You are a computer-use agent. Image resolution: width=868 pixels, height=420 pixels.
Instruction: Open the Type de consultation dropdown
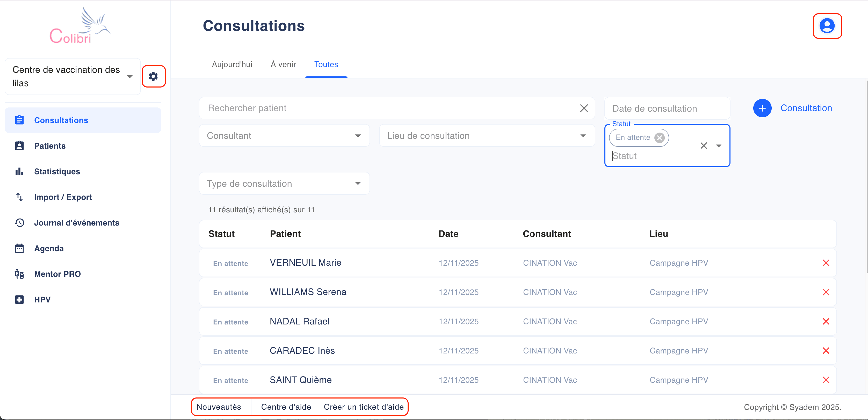tap(284, 183)
